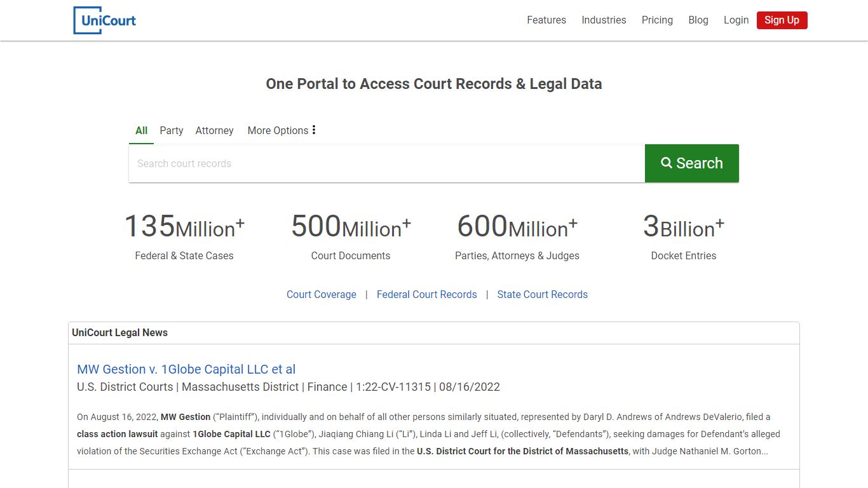Switch to the Attorney search tab

tap(214, 130)
